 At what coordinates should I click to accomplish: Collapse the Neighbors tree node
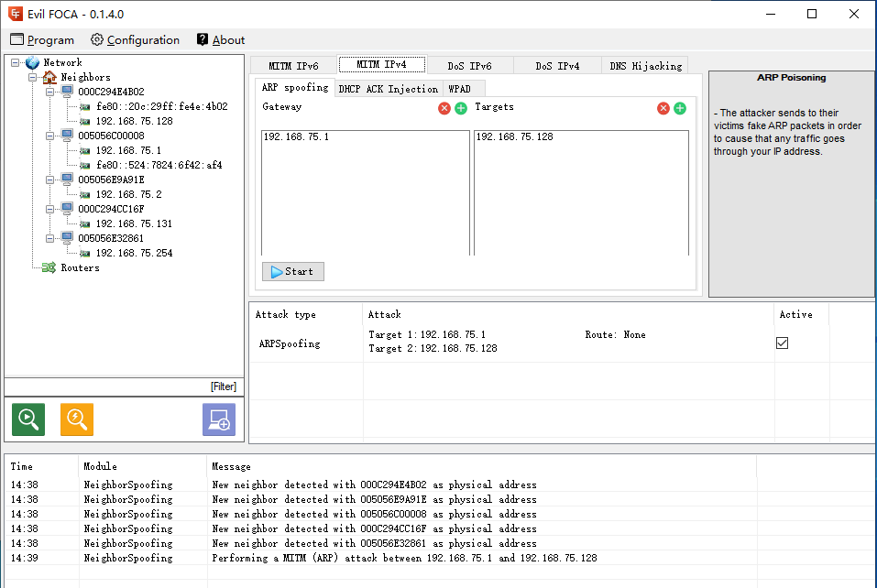pyautogui.click(x=32, y=77)
